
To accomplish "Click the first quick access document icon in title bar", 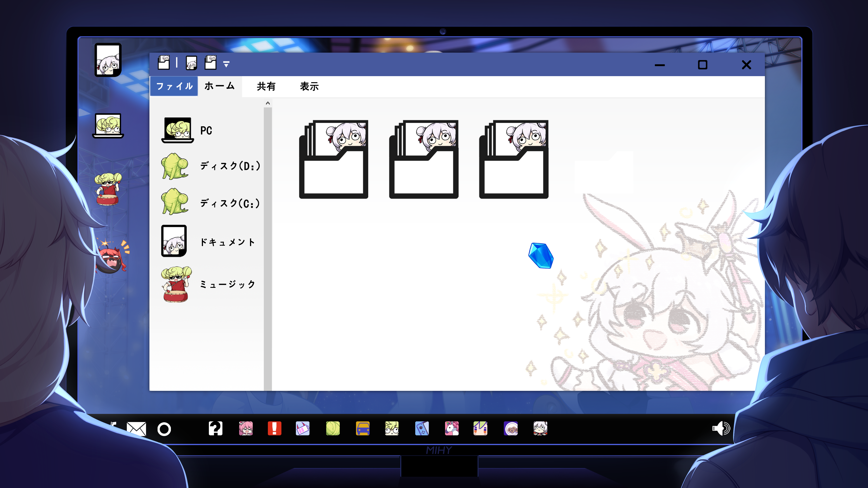I will coord(164,63).
